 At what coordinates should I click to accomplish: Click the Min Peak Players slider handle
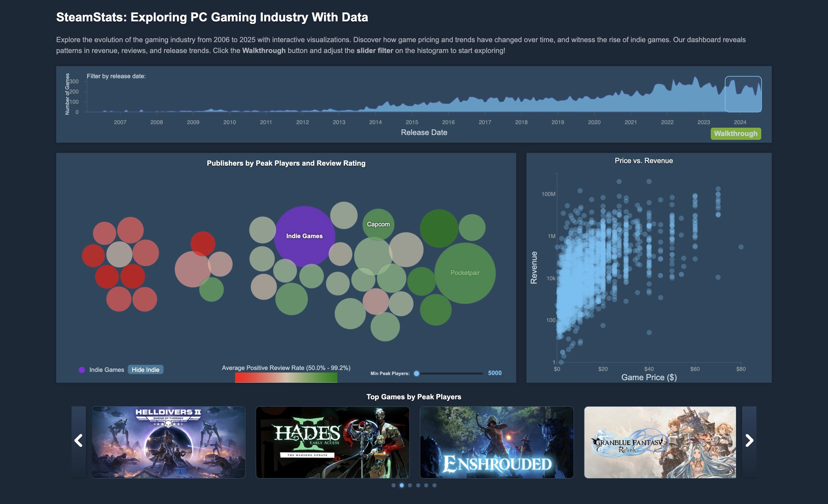pyautogui.click(x=416, y=373)
